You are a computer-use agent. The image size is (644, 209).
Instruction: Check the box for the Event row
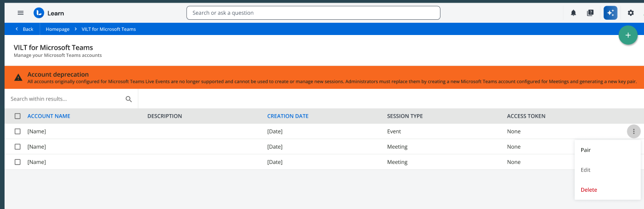(x=18, y=131)
